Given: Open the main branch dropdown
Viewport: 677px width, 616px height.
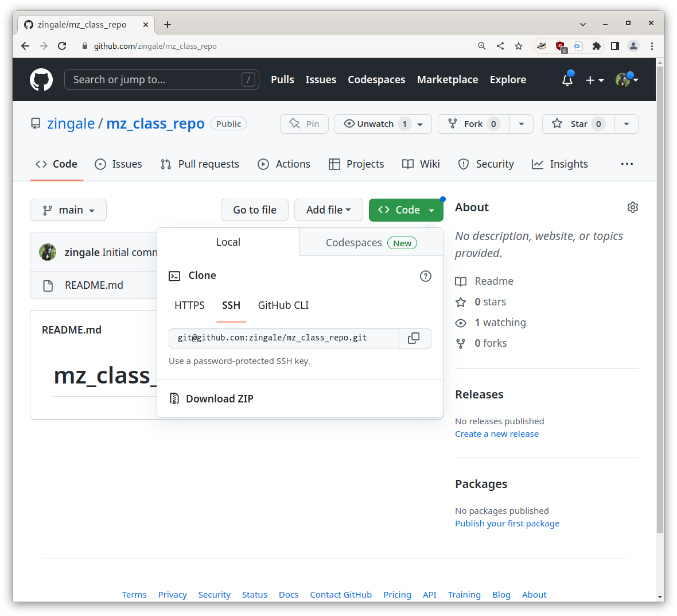Looking at the screenshot, I should coord(68,210).
